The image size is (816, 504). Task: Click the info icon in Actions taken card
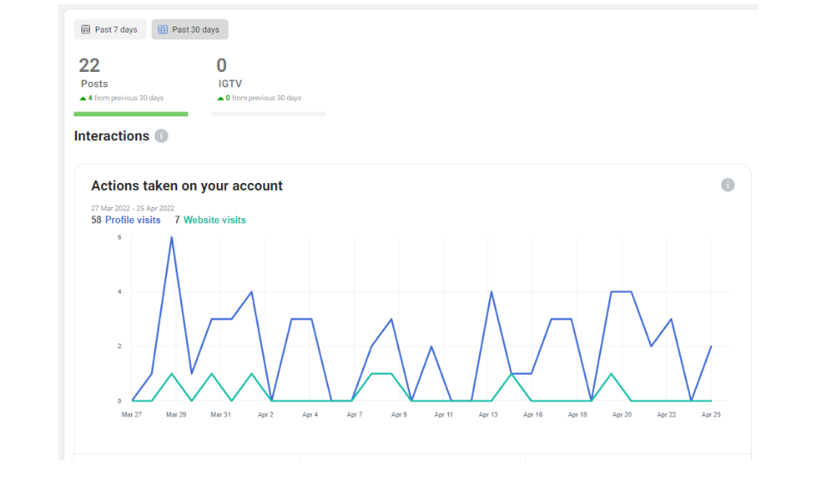727,185
